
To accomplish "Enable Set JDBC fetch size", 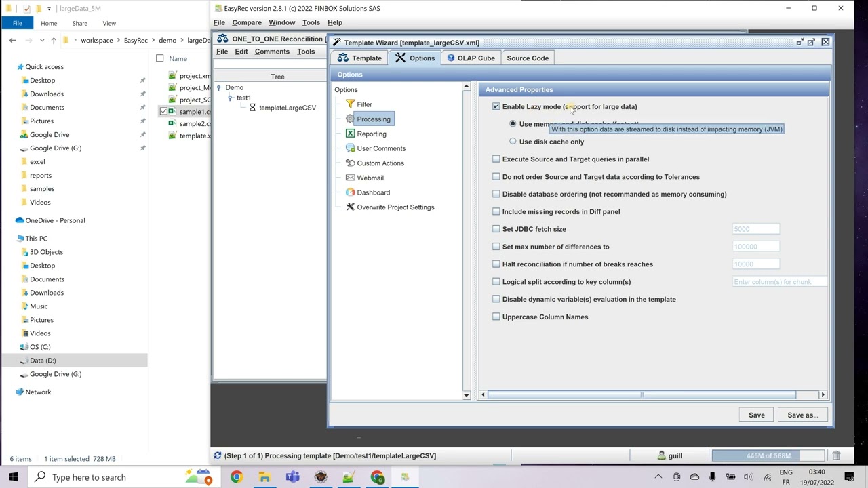I will (496, 229).
